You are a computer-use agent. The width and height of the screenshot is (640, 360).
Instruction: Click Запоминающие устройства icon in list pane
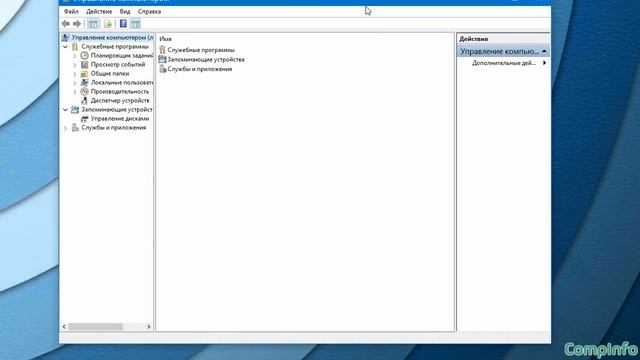pyautogui.click(x=162, y=59)
